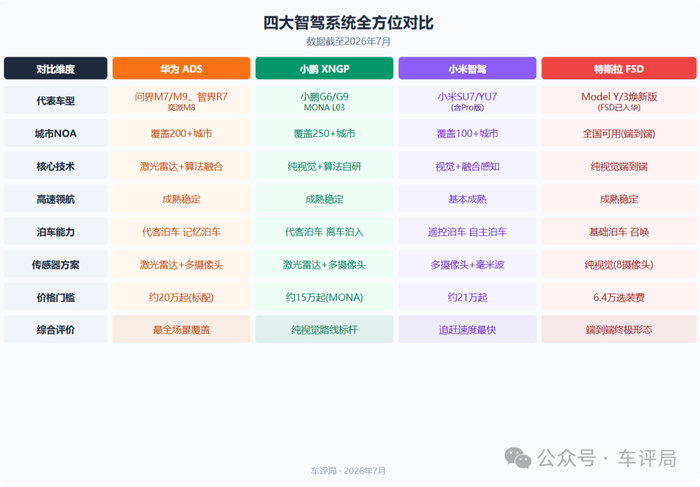Click the cell 覆盖100+城市
Image resolution: width=700 pixels, height=487 pixels.
[x=467, y=133]
